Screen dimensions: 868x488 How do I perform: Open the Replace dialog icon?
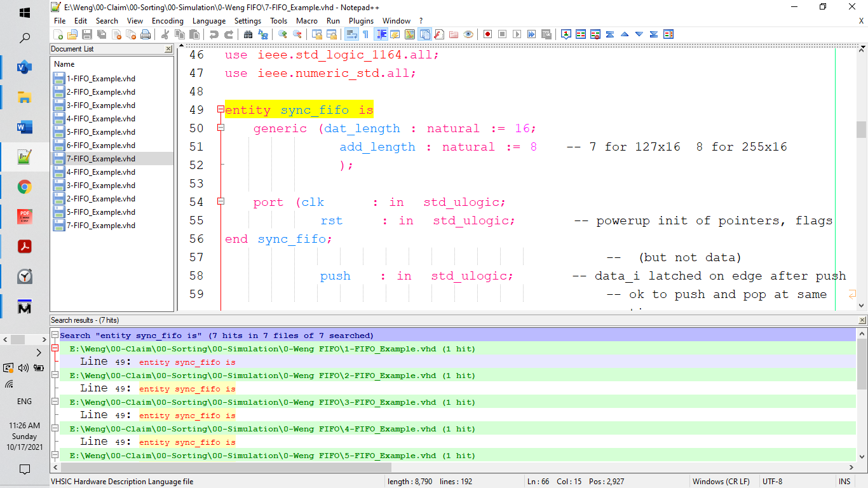click(x=263, y=34)
